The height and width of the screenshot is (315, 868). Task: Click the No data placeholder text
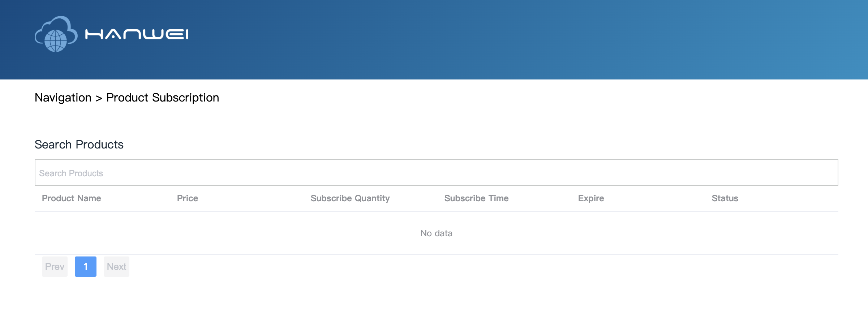tap(436, 233)
